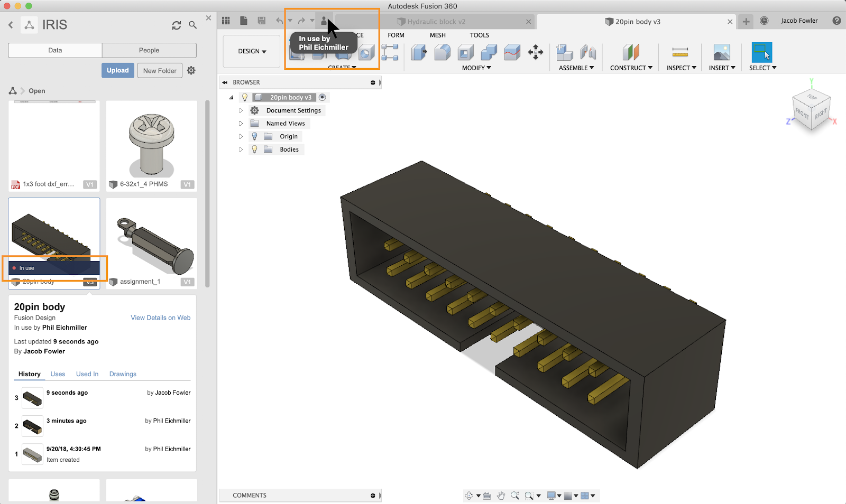Click the refresh icon in data panel
The width and height of the screenshot is (846, 504).
point(177,25)
